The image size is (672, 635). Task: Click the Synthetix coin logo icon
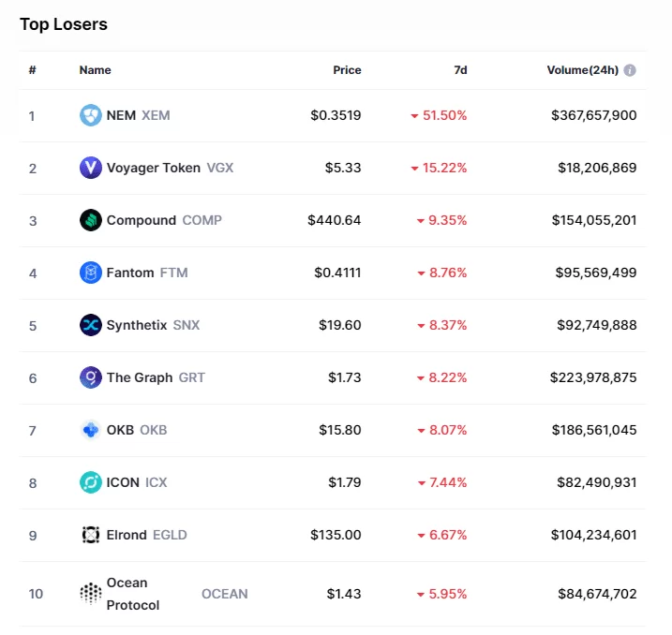90,325
